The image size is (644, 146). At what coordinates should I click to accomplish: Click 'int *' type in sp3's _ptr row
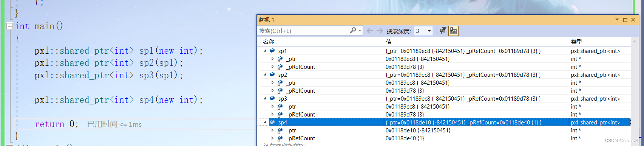[576, 106]
